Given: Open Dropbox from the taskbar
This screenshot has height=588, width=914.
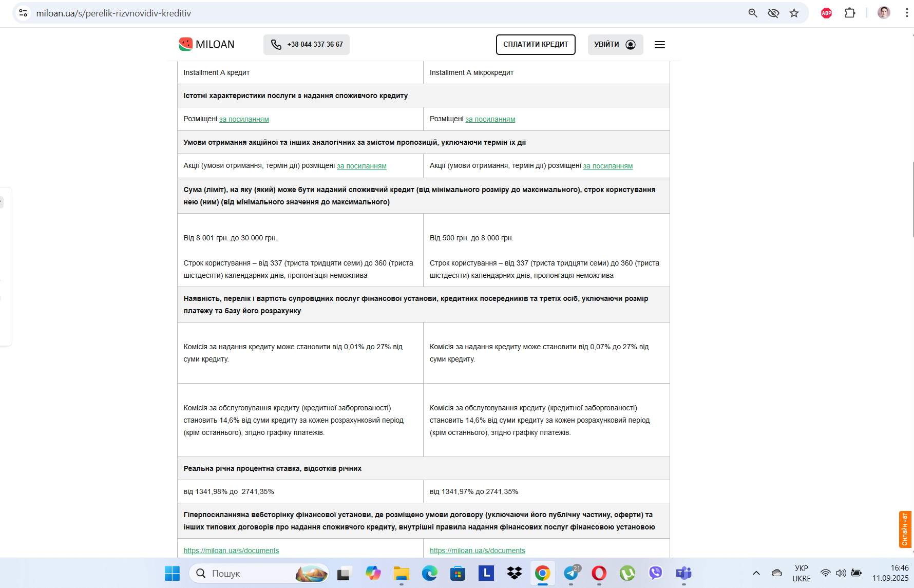Looking at the screenshot, I should (514, 573).
